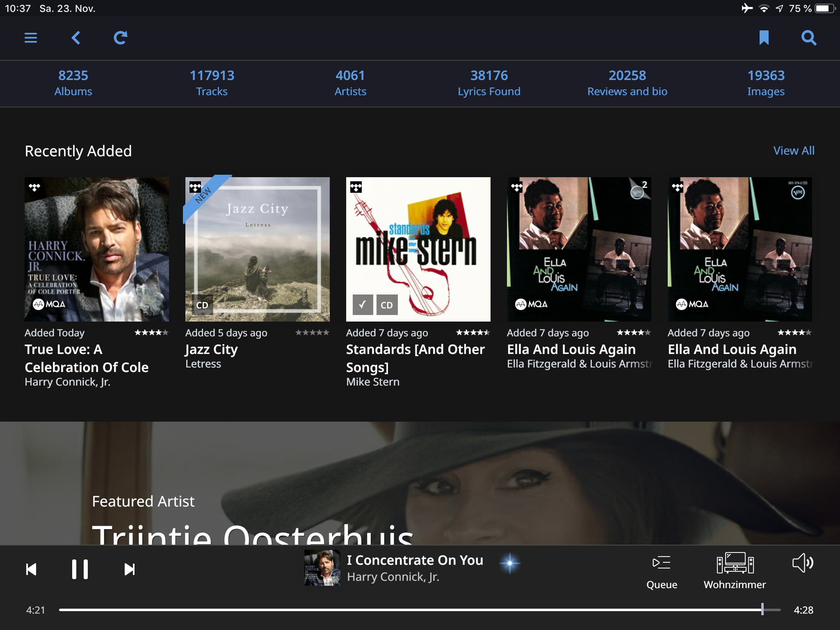Screen dimensions: 840x630
Task: Click View All for Recently Added
Action: coord(794,151)
